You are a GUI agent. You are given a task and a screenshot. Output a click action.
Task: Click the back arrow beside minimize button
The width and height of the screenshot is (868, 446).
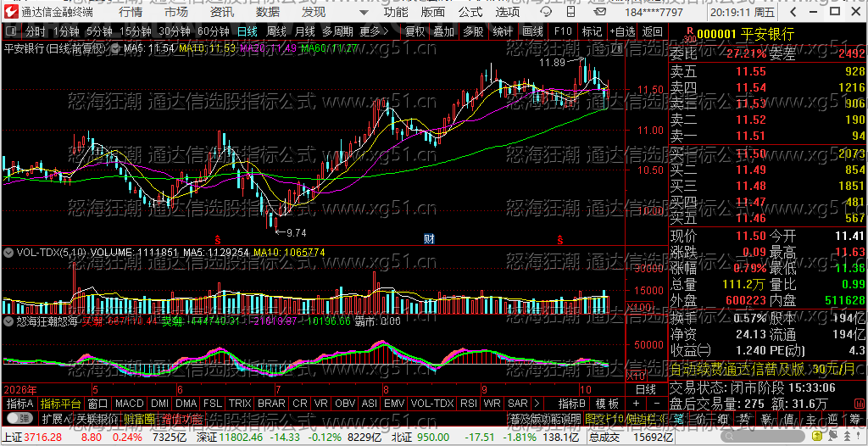pyautogui.click(x=793, y=12)
